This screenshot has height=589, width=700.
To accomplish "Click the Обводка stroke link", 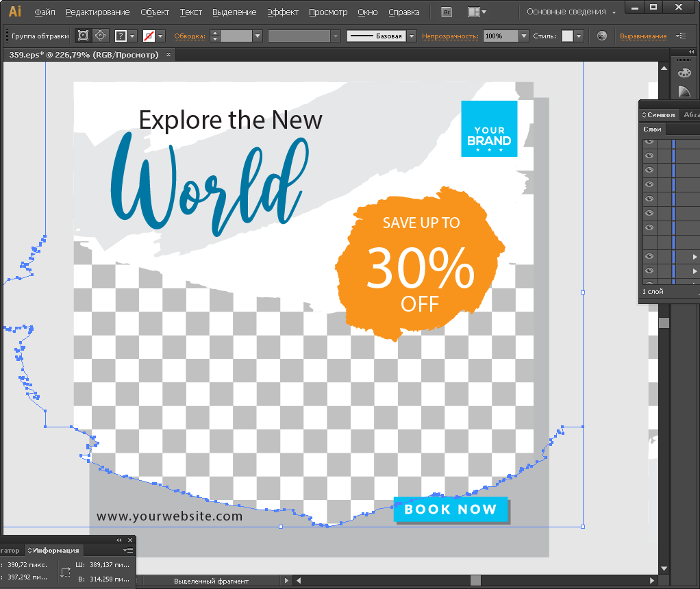I will pos(189,36).
